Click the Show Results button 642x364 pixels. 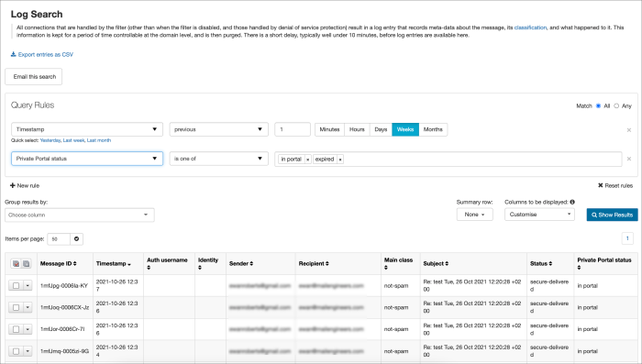(x=612, y=215)
